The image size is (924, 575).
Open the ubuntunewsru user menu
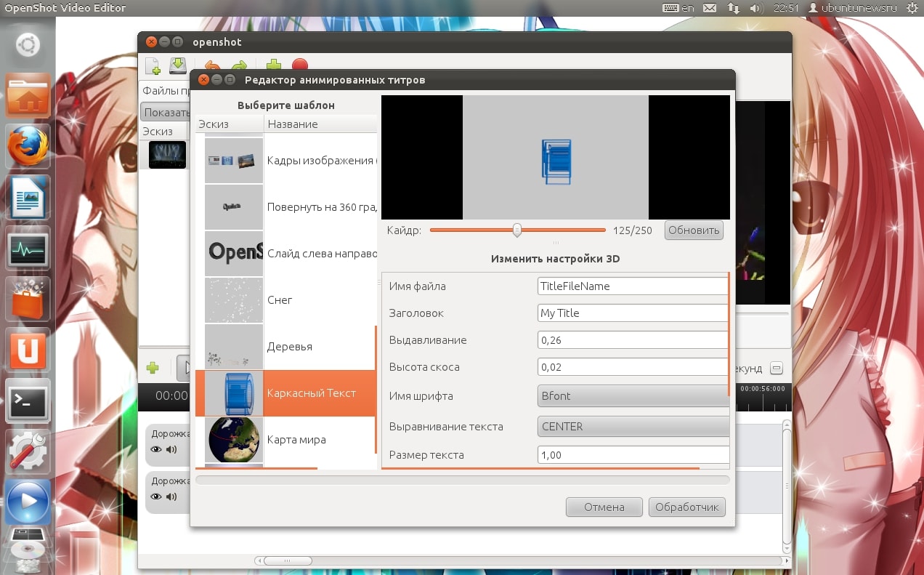(x=854, y=8)
